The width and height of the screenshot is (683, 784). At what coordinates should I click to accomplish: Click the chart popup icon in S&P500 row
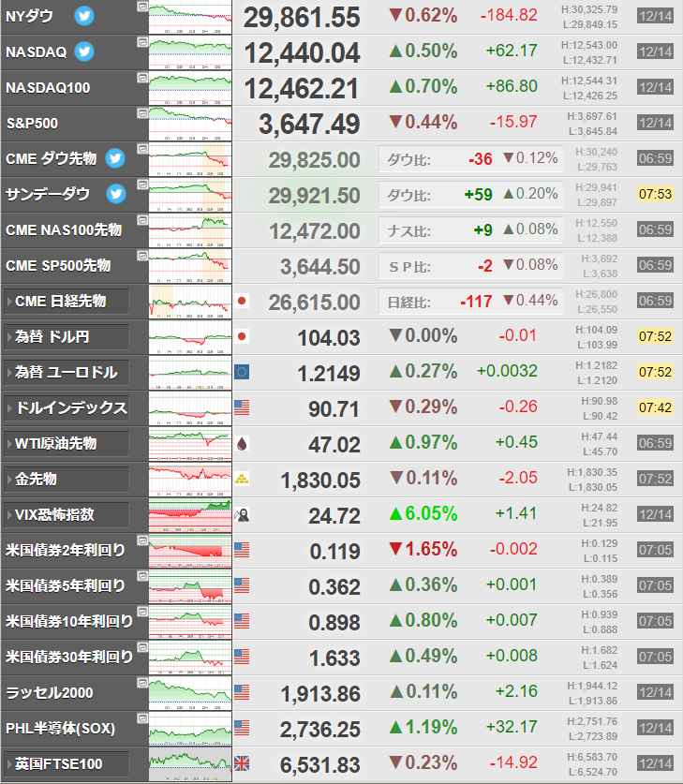point(142,113)
